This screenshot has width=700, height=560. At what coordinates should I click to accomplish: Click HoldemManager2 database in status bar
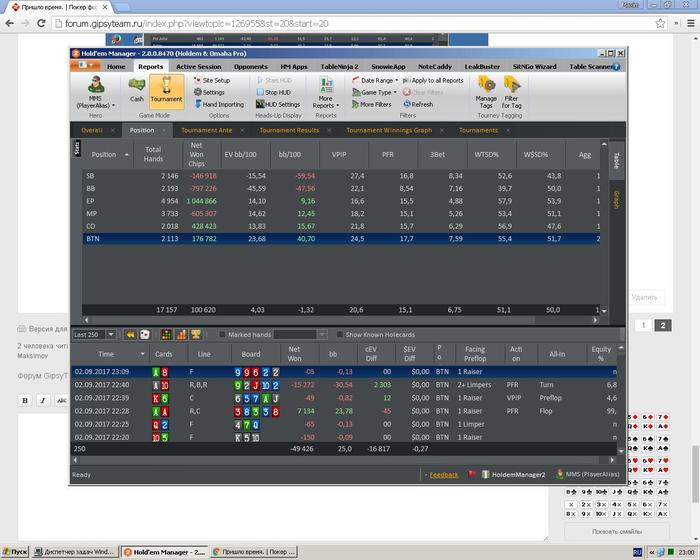[514, 475]
